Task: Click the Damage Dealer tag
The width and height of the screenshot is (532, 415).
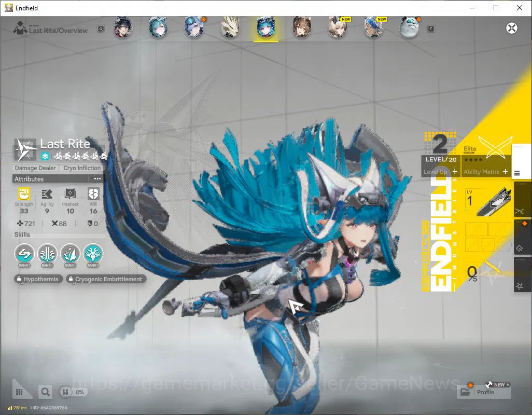Action: coord(35,168)
